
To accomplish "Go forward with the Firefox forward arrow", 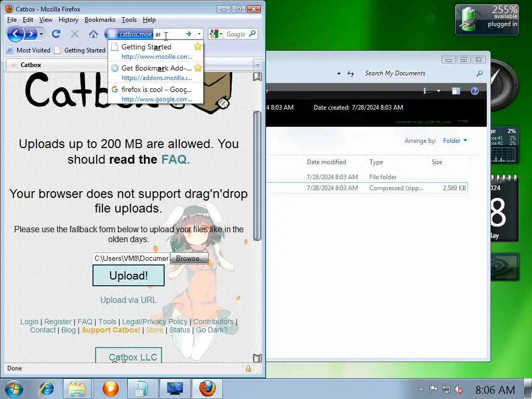I will pos(31,34).
